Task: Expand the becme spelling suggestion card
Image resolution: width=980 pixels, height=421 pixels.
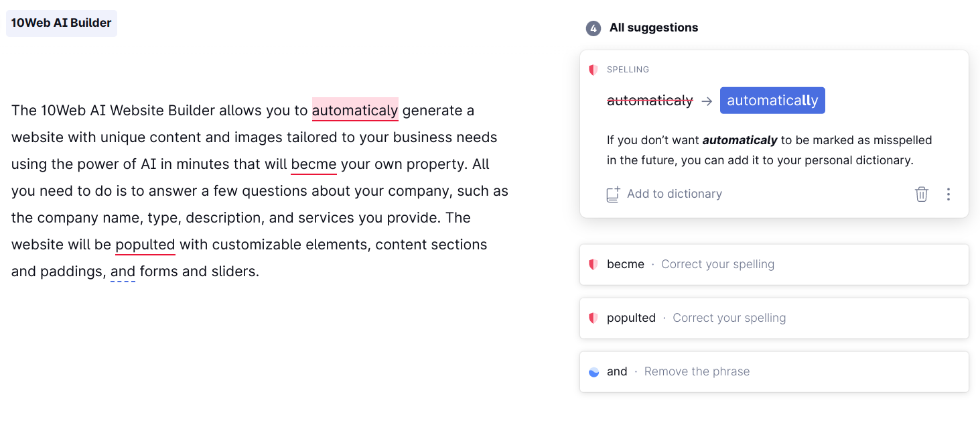Action: (774, 264)
